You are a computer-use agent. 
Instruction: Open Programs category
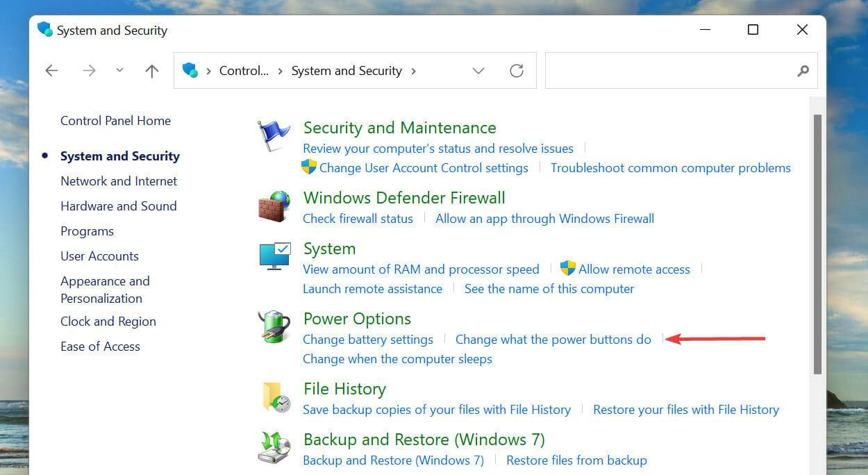[x=87, y=231]
